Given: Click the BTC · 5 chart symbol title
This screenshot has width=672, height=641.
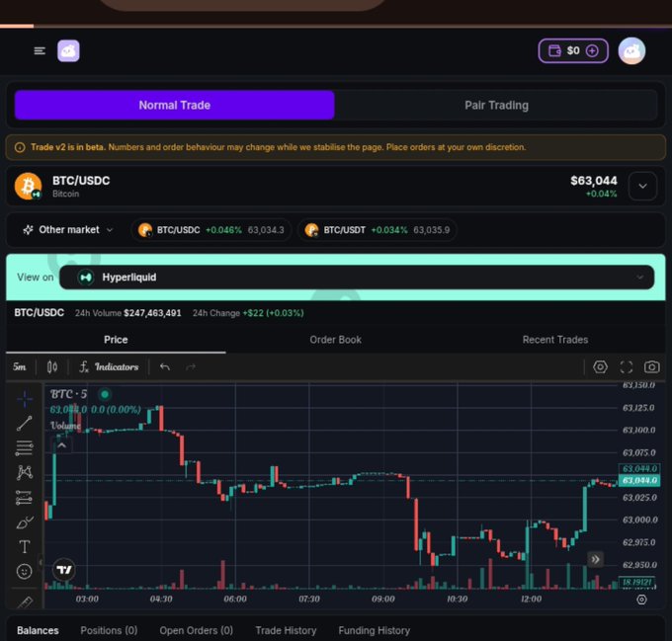Looking at the screenshot, I should [x=68, y=394].
